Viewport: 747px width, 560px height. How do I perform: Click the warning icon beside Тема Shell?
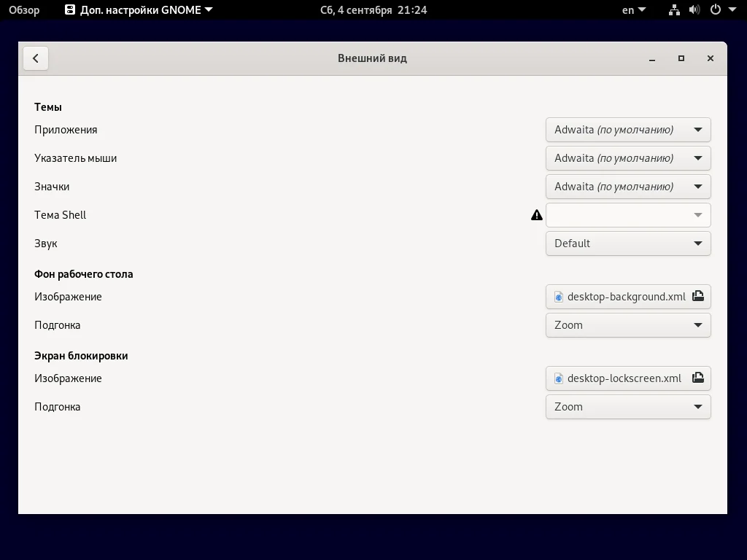(536, 215)
